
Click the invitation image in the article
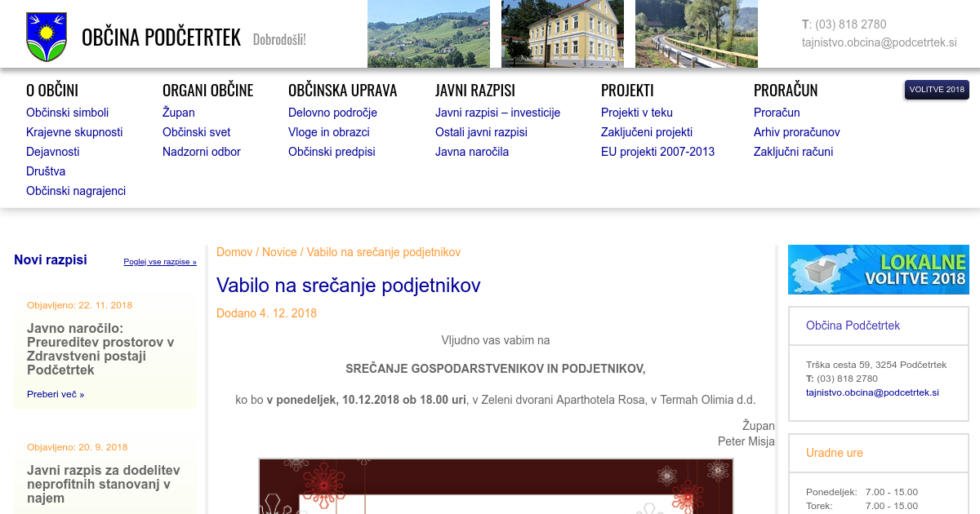496,486
